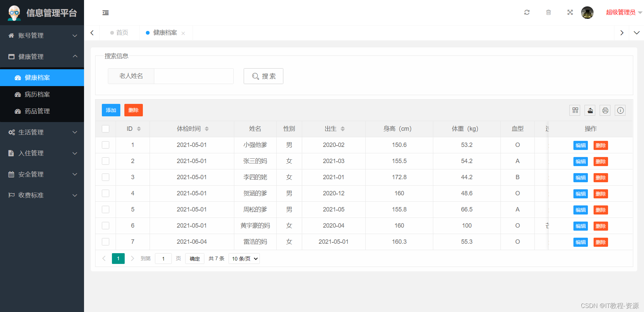Sort by 体检时间 column arrows

[207, 129]
